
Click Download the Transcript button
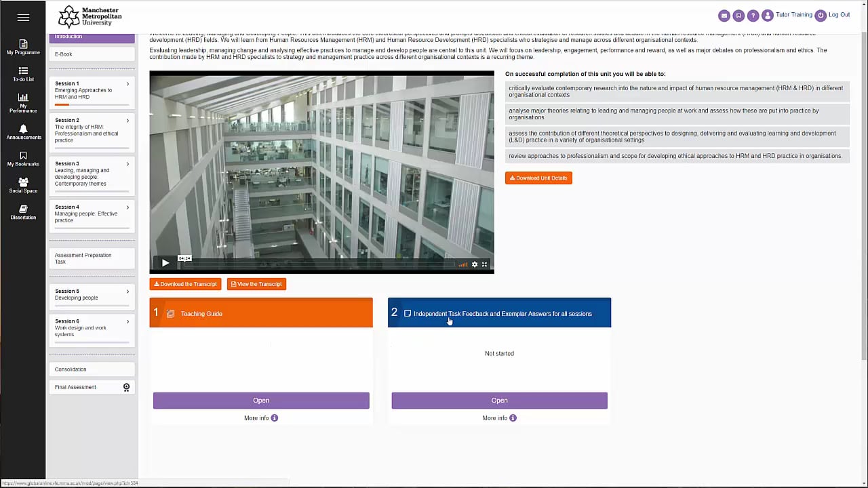[x=185, y=284]
